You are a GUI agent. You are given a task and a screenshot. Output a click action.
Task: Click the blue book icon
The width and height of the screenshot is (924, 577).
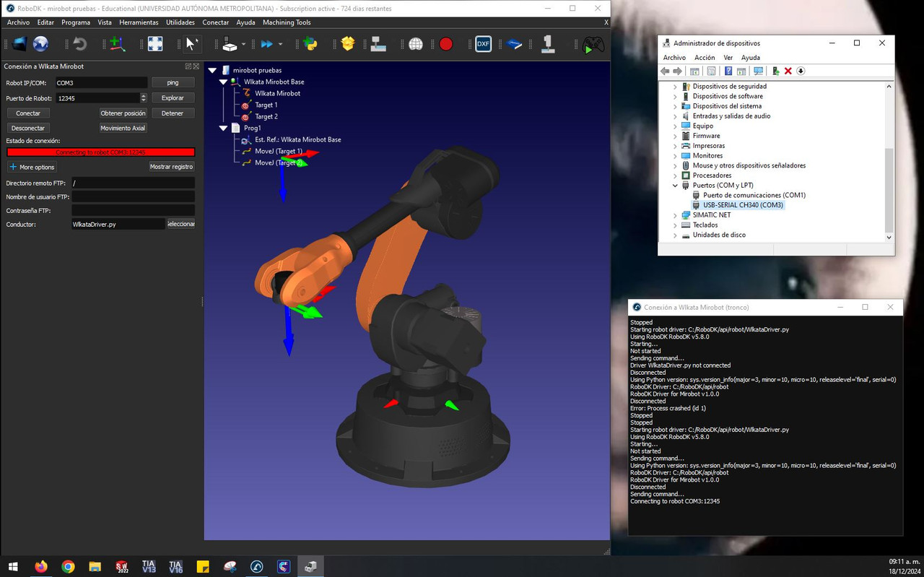(514, 44)
